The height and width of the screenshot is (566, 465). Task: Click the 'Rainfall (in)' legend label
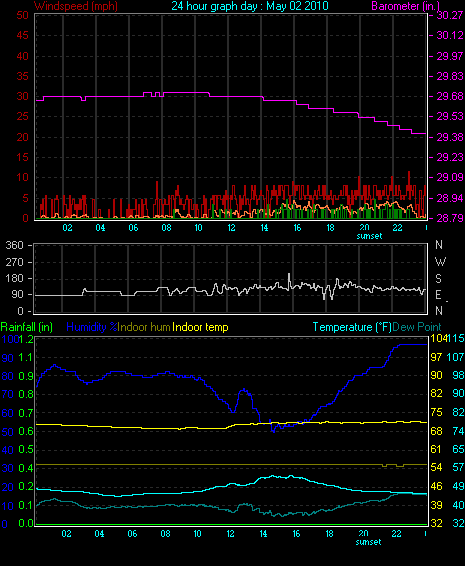tap(27, 327)
